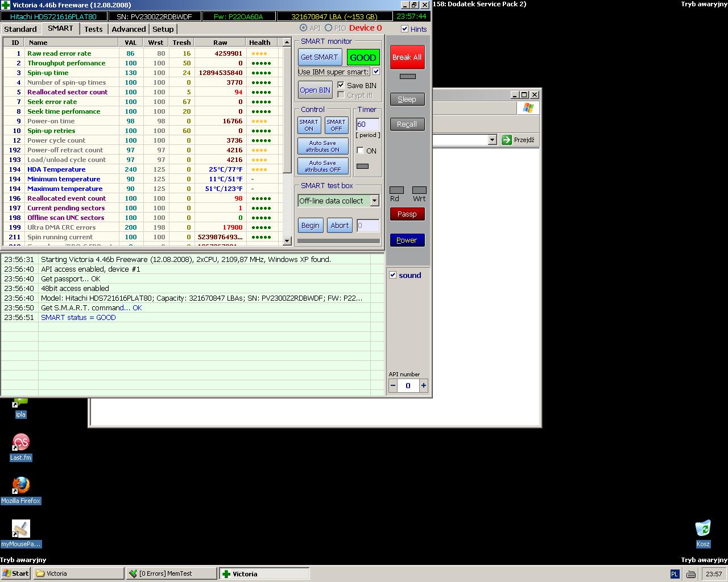Select the Current pending sectors row
Viewport: 728px width, 582px height.
pos(142,208)
